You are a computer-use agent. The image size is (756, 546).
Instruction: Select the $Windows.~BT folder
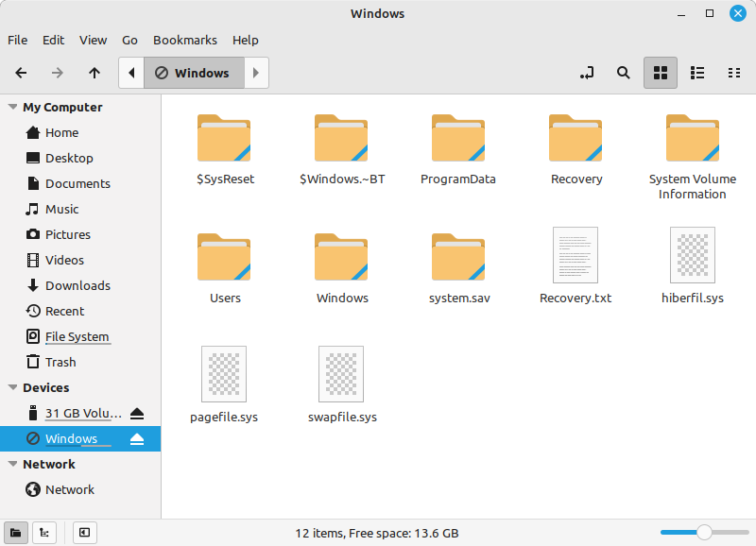click(342, 150)
